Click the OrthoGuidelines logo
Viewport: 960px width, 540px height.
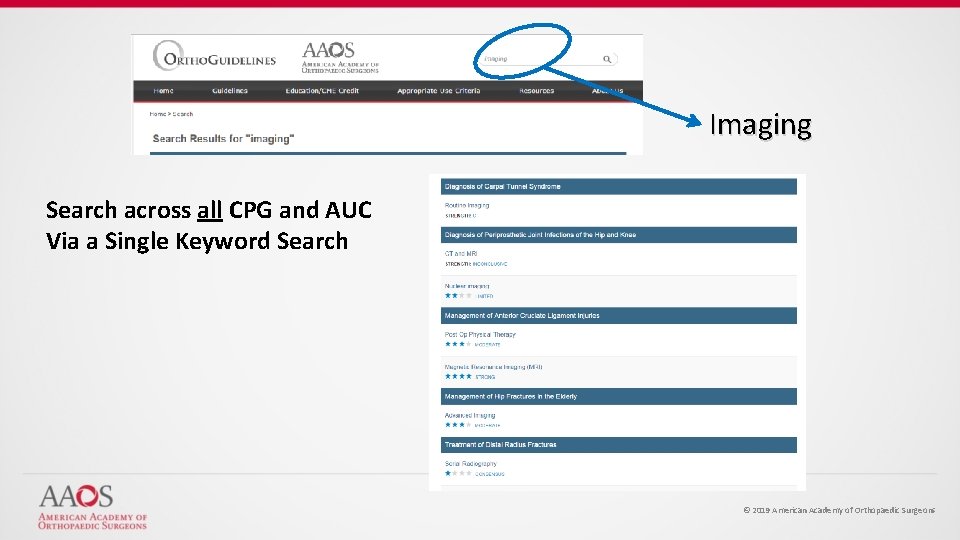214,56
